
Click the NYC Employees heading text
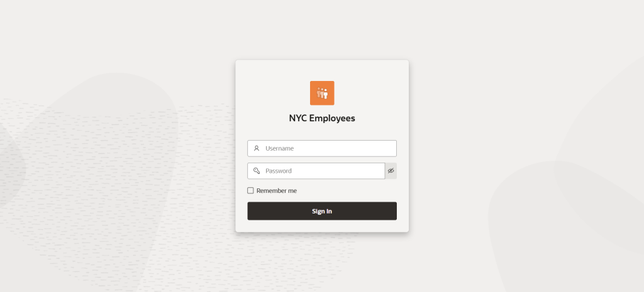[322, 118]
